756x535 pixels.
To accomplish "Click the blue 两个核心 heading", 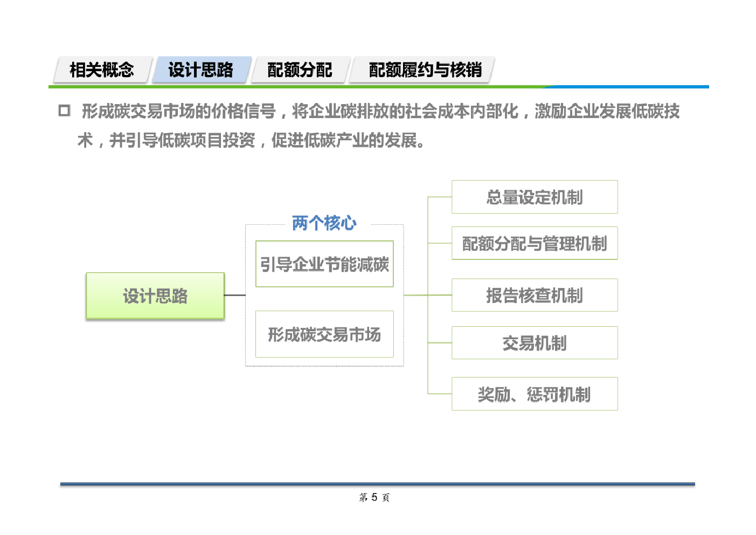I will point(324,223).
